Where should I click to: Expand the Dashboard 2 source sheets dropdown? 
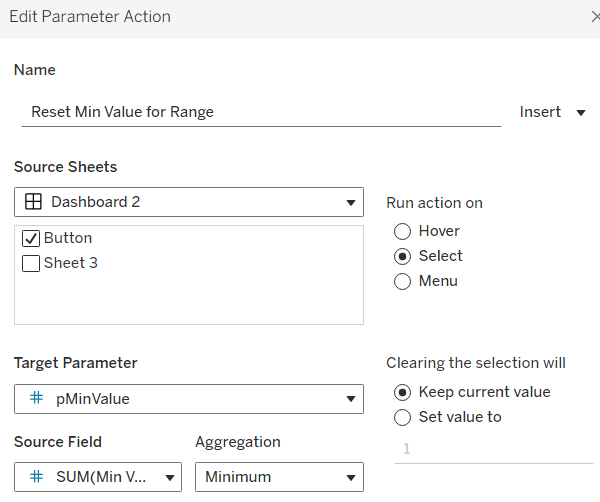coord(350,202)
